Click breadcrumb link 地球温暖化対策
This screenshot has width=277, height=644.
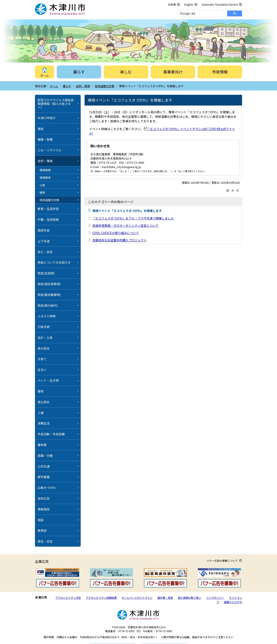pyautogui.click(x=104, y=86)
